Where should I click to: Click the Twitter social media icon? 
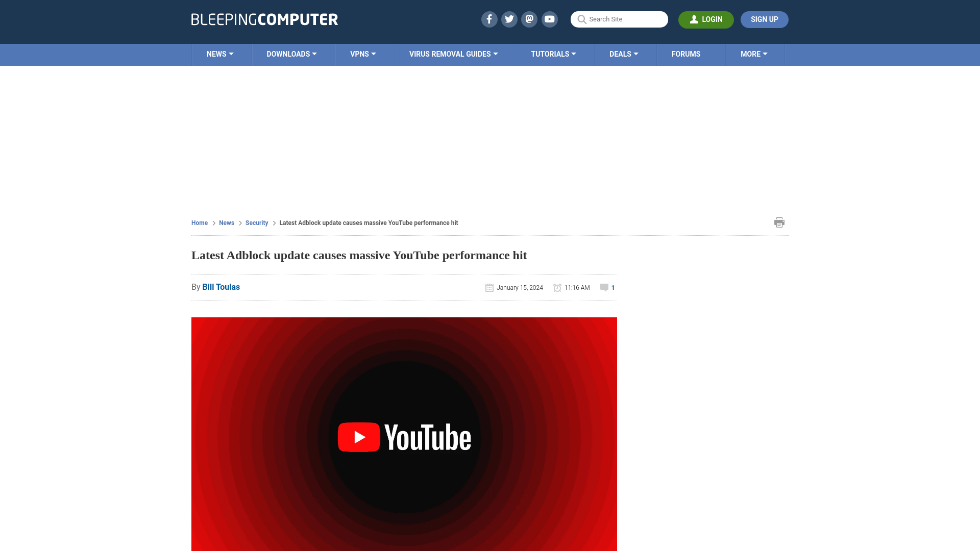[509, 19]
